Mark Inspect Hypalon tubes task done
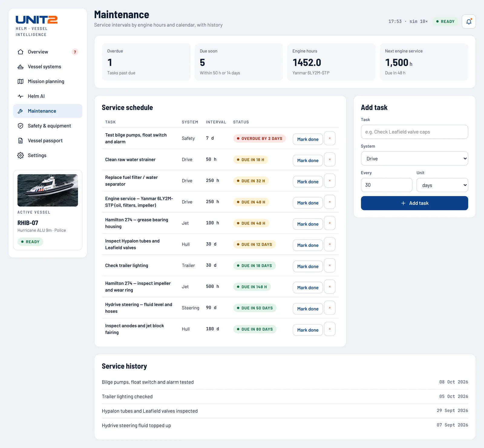 point(308,245)
